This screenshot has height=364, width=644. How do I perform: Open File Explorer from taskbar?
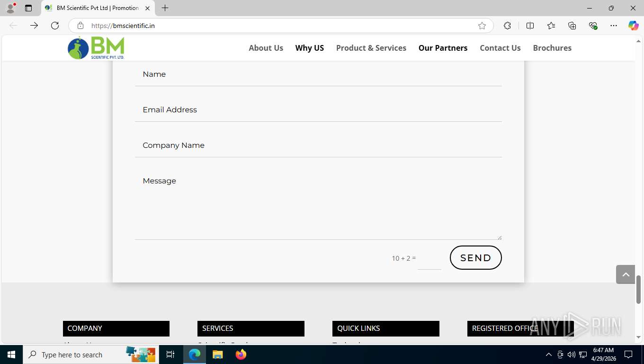click(x=217, y=355)
